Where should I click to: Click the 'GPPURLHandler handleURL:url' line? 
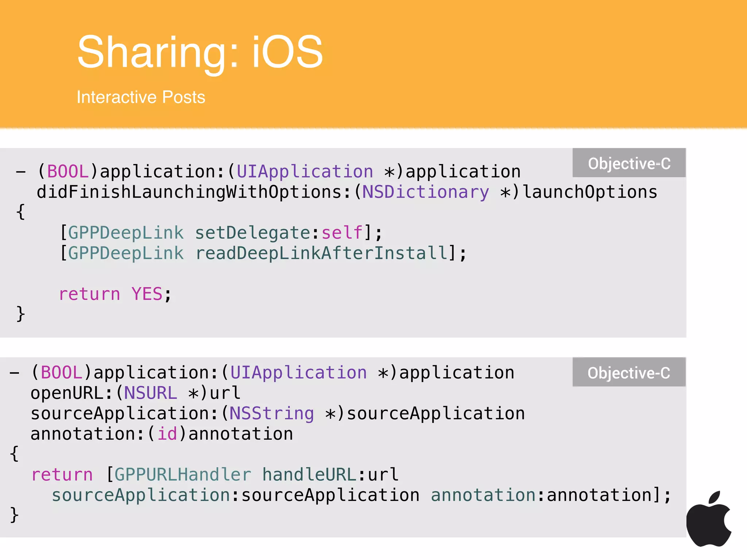215,475
